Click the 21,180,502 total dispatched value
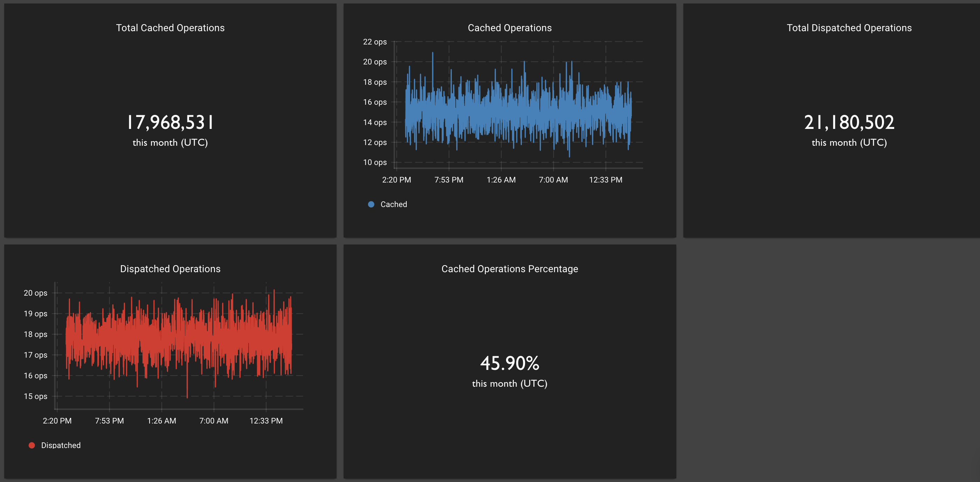 tap(849, 123)
